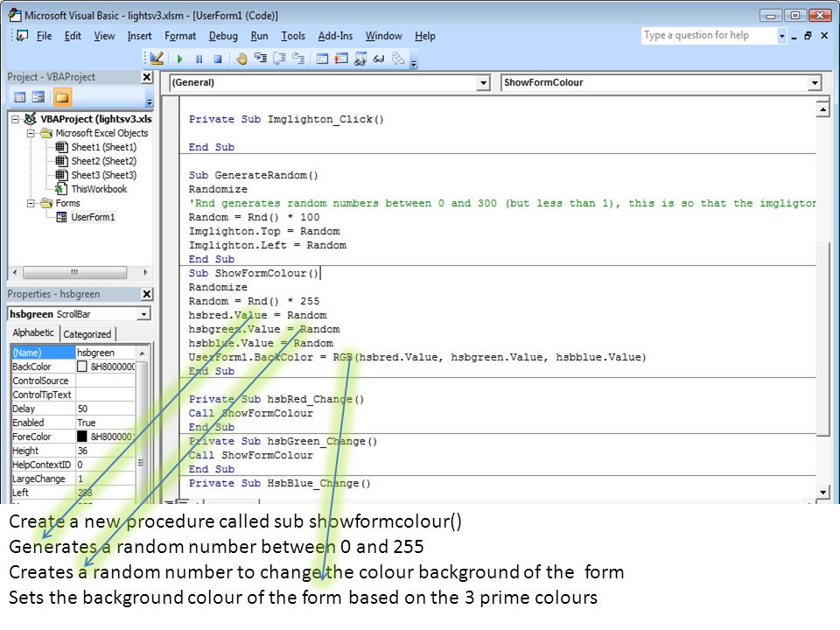Click the 'Type a question for help' box
Image resolution: width=840 pixels, height=630 pixels.
pos(709,35)
